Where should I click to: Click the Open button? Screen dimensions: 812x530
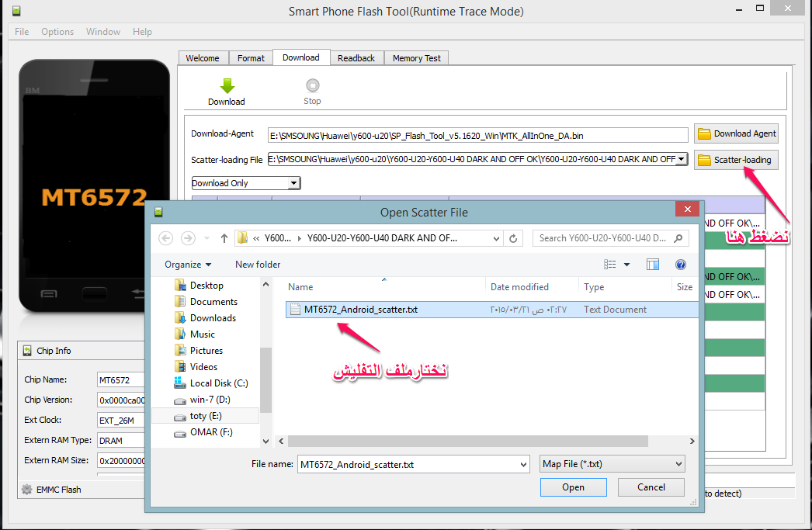[573, 487]
